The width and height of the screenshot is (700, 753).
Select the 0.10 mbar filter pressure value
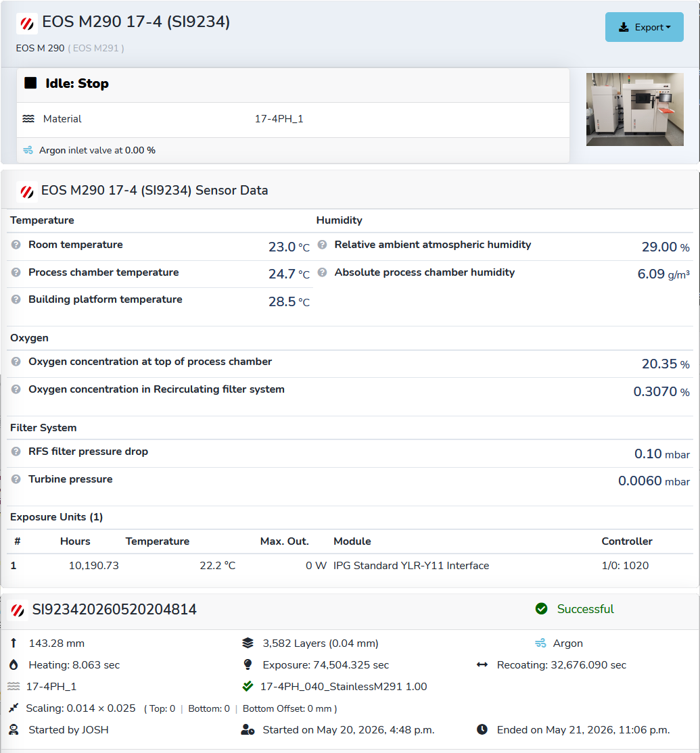pyautogui.click(x=662, y=454)
